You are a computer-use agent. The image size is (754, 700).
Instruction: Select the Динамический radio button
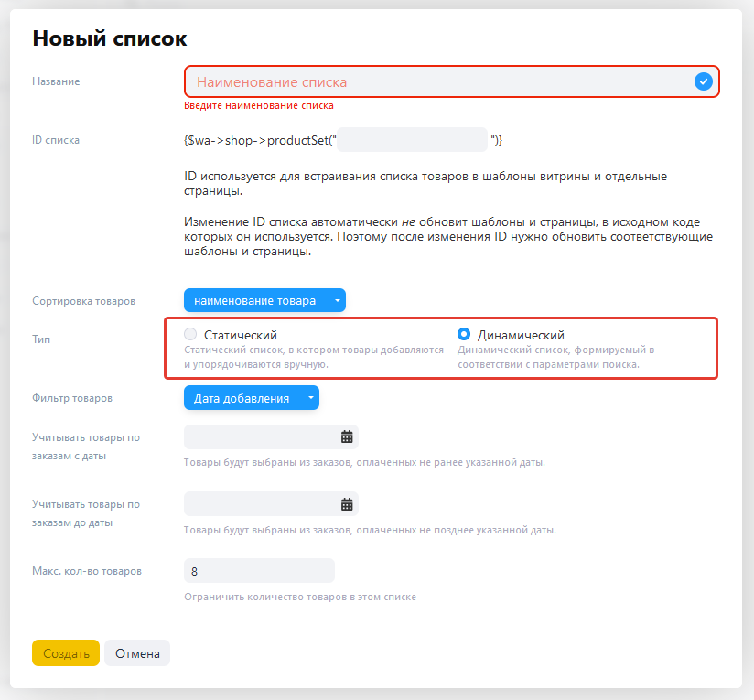464,334
